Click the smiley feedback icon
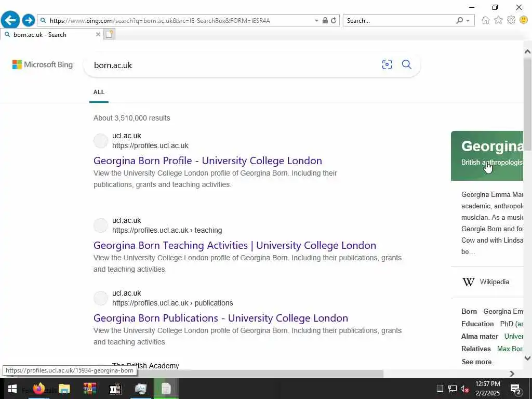The height and width of the screenshot is (399, 532). pyautogui.click(x=524, y=20)
